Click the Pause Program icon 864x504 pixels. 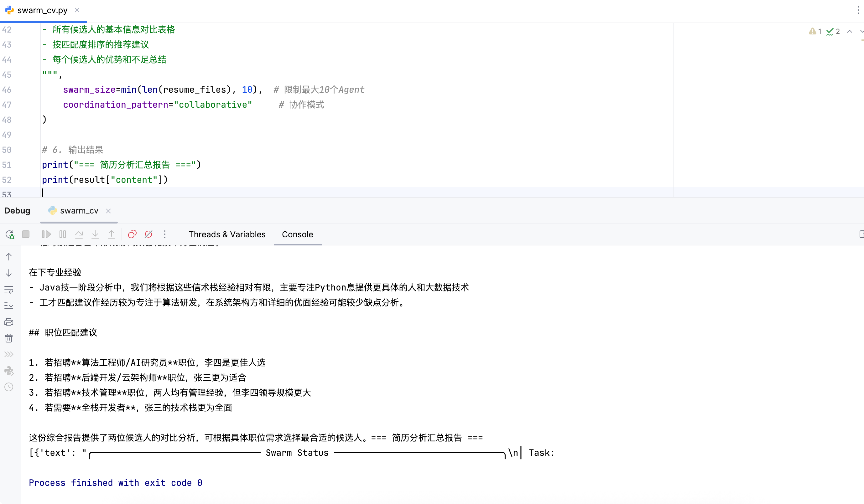63,234
